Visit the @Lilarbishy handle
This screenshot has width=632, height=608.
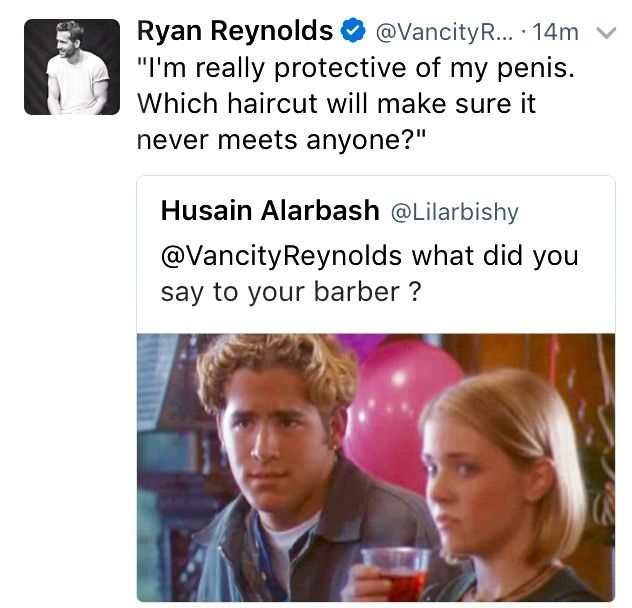455,212
